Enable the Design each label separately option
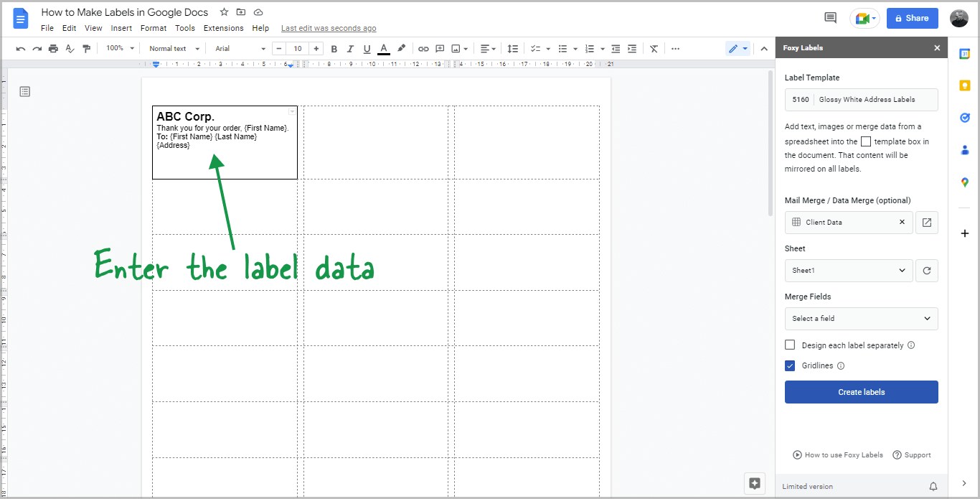 790,345
